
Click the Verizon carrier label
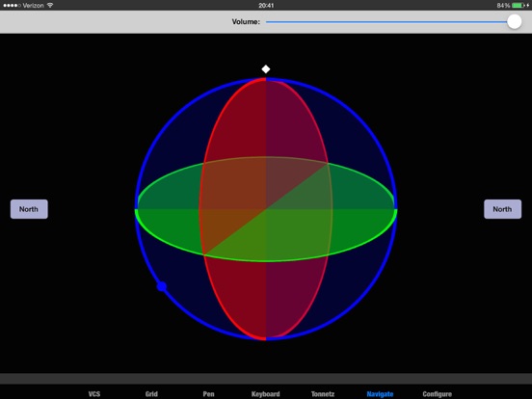point(33,5)
